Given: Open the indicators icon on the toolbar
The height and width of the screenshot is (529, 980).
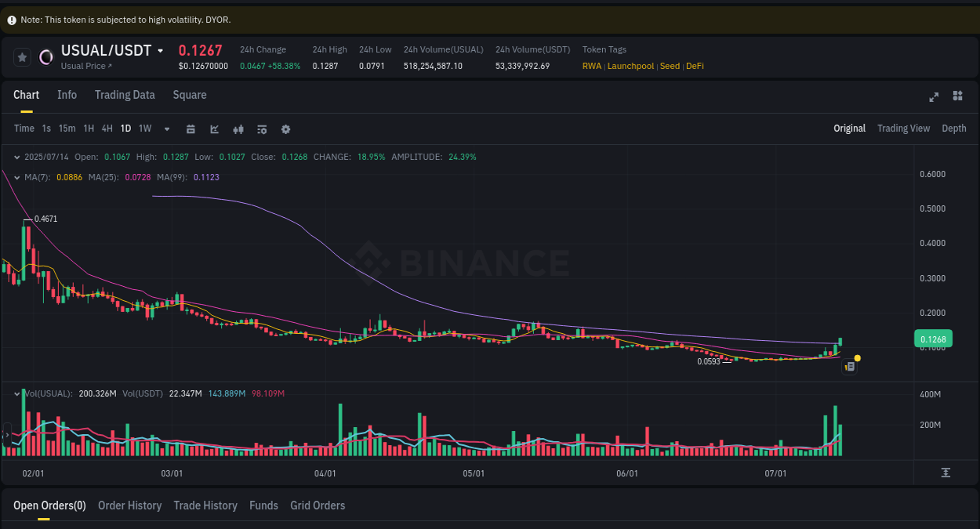Looking at the screenshot, I should coord(238,129).
